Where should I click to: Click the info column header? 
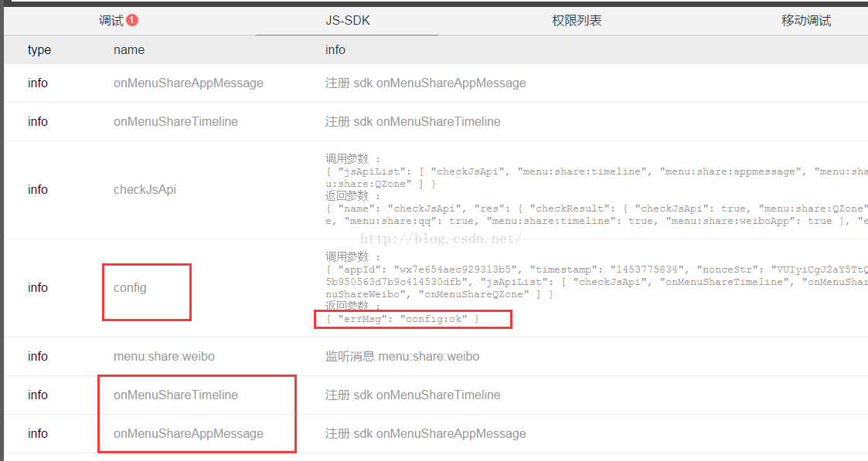point(335,49)
